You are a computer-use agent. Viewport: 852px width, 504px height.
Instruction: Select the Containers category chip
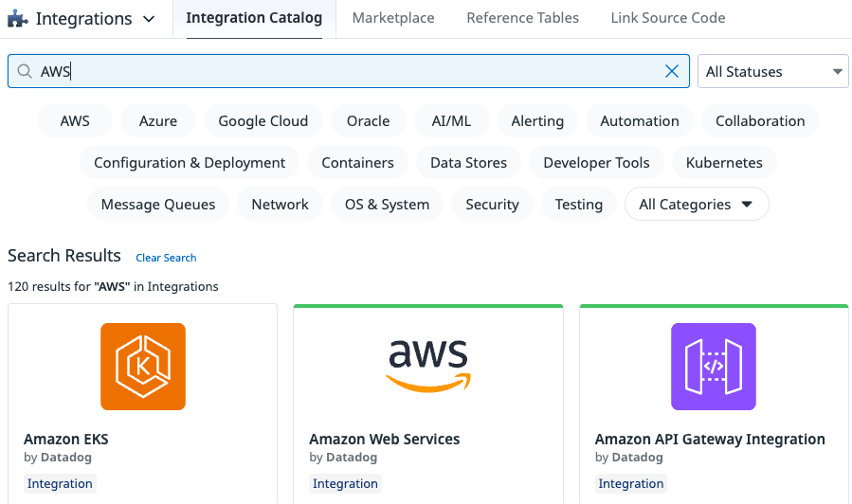click(x=357, y=162)
